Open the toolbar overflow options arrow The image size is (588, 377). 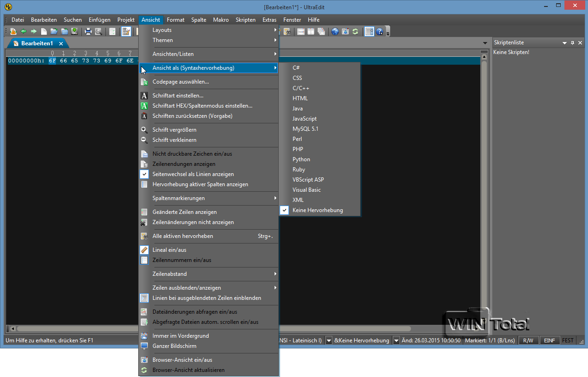(x=388, y=32)
